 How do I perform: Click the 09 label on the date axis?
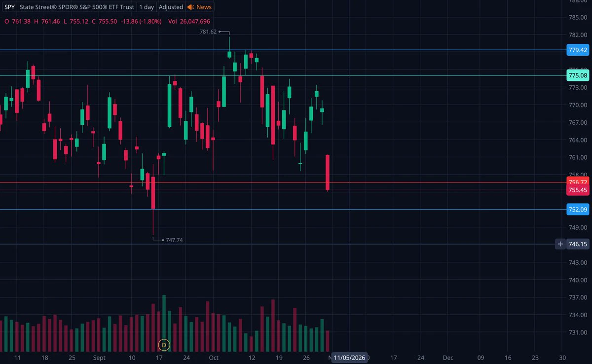point(481,357)
